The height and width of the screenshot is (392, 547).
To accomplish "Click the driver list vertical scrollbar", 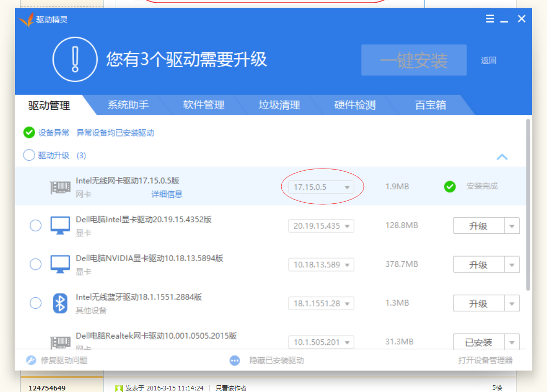I will pyautogui.click(x=528, y=205).
